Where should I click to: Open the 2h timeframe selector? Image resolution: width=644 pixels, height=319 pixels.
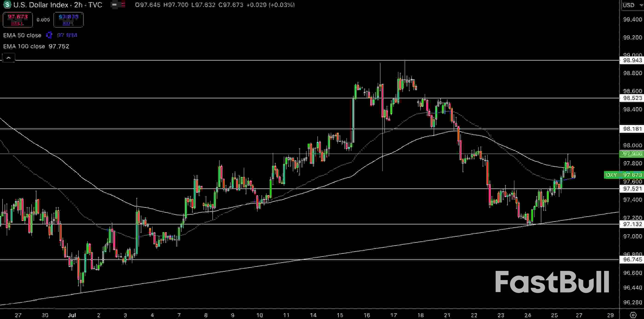(78, 5)
